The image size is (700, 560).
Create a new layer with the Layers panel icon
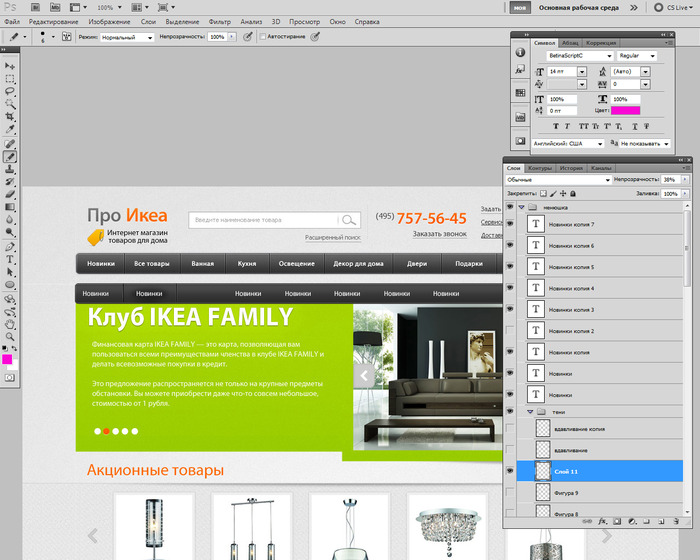(661, 521)
